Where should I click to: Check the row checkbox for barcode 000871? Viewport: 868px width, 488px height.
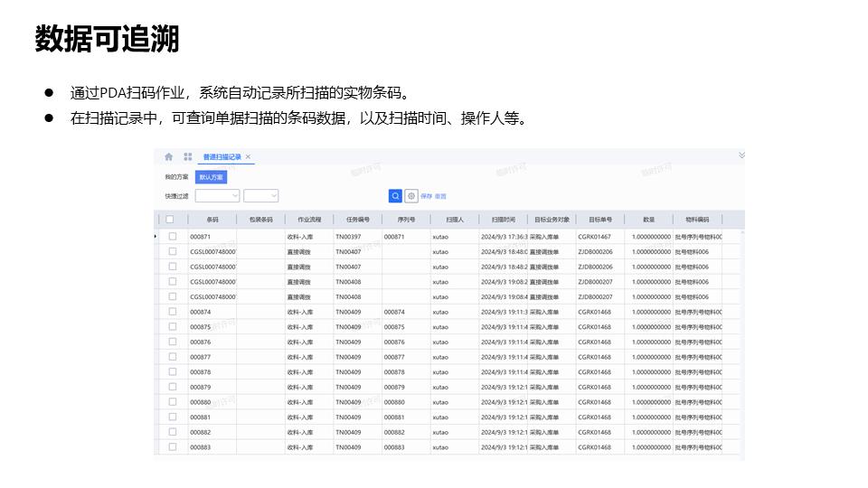(173, 237)
